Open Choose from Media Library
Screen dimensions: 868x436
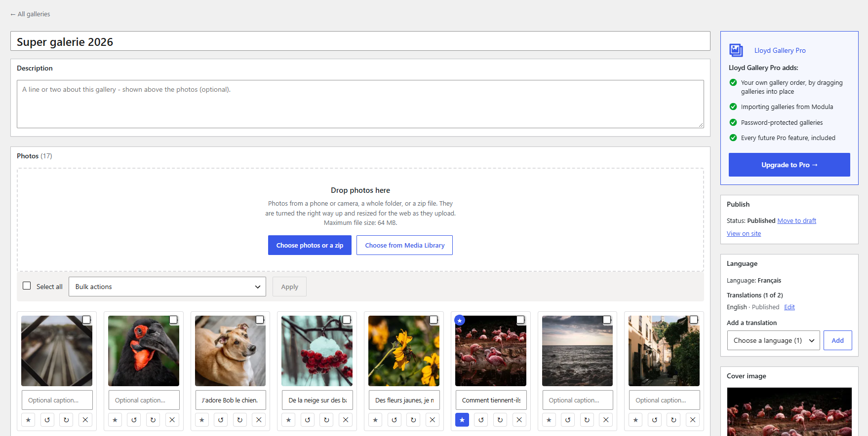coord(404,245)
